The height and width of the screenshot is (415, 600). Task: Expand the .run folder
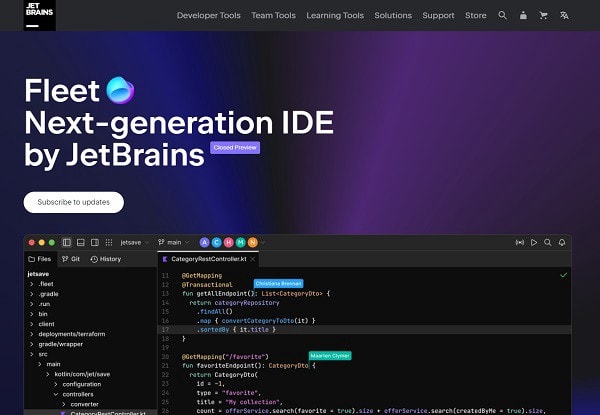pyautogui.click(x=31, y=304)
